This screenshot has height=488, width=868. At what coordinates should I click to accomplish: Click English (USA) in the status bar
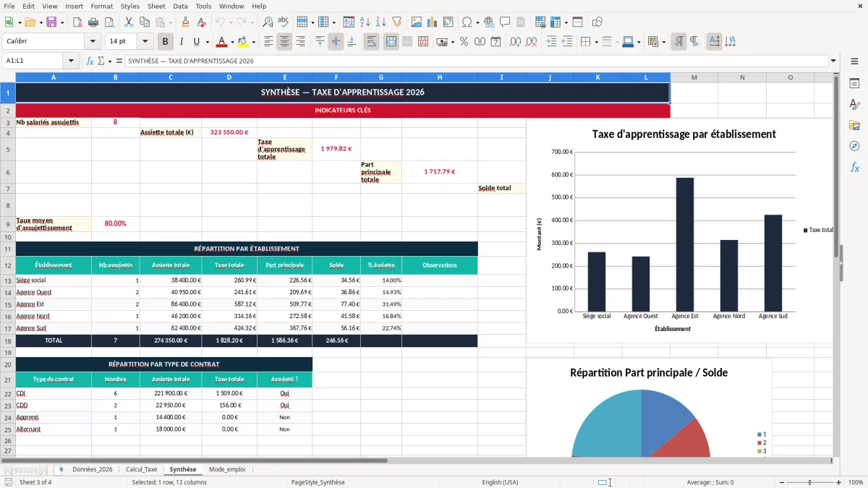tap(501, 482)
